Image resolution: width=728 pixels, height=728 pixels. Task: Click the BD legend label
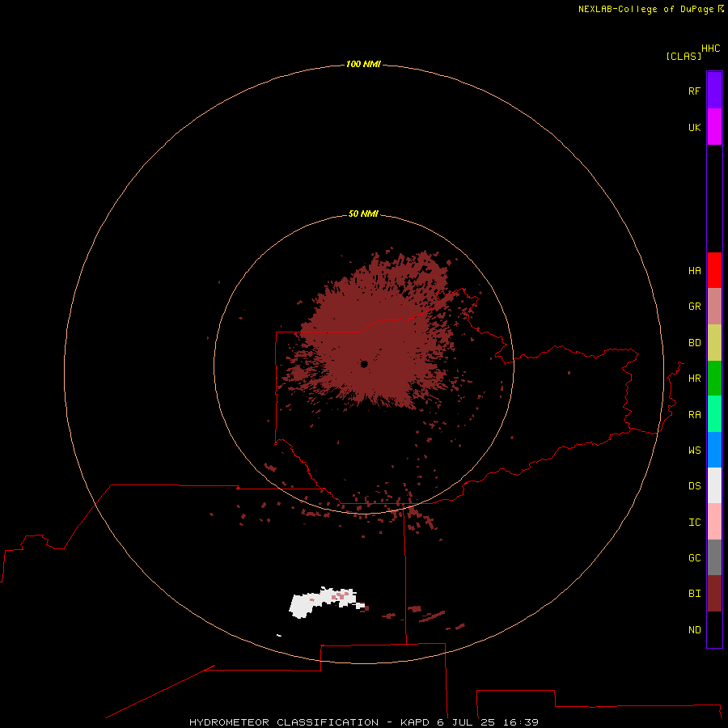[694, 343]
